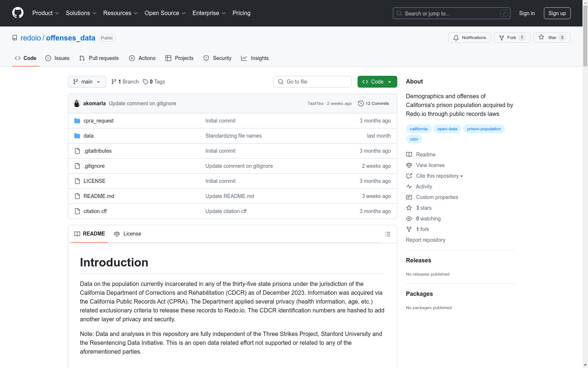Click the Pricing link
The image size is (588, 368).
[241, 13]
